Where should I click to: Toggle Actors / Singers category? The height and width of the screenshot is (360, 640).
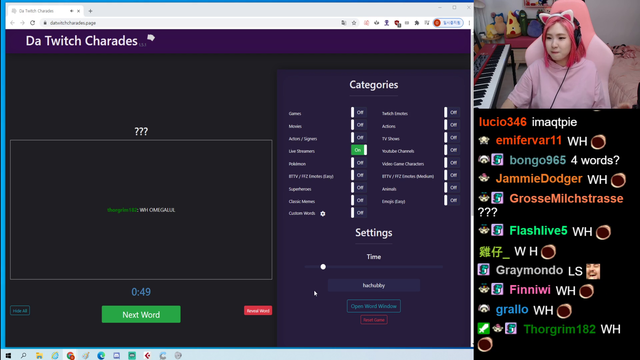[359, 138]
